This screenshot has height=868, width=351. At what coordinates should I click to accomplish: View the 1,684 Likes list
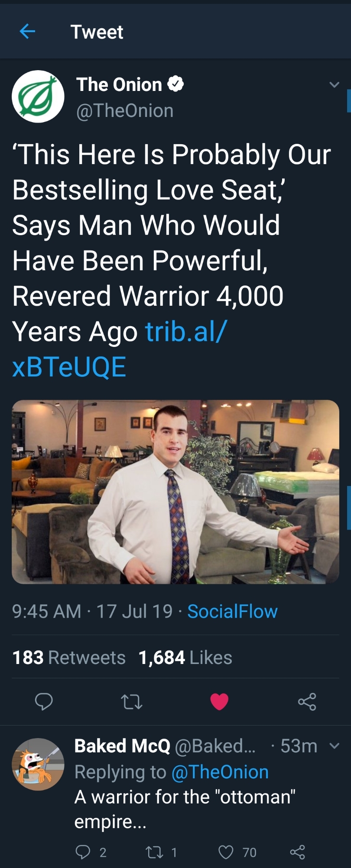click(x=185, y=657)
